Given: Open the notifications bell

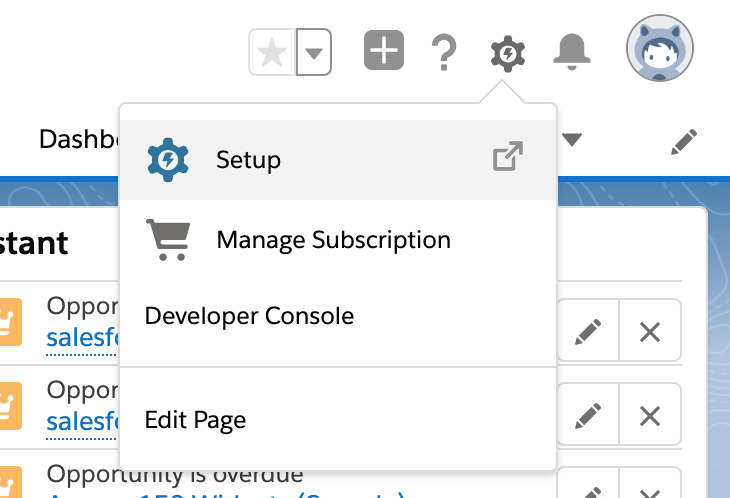Looking at the screenshot, I should pos(572,51).
